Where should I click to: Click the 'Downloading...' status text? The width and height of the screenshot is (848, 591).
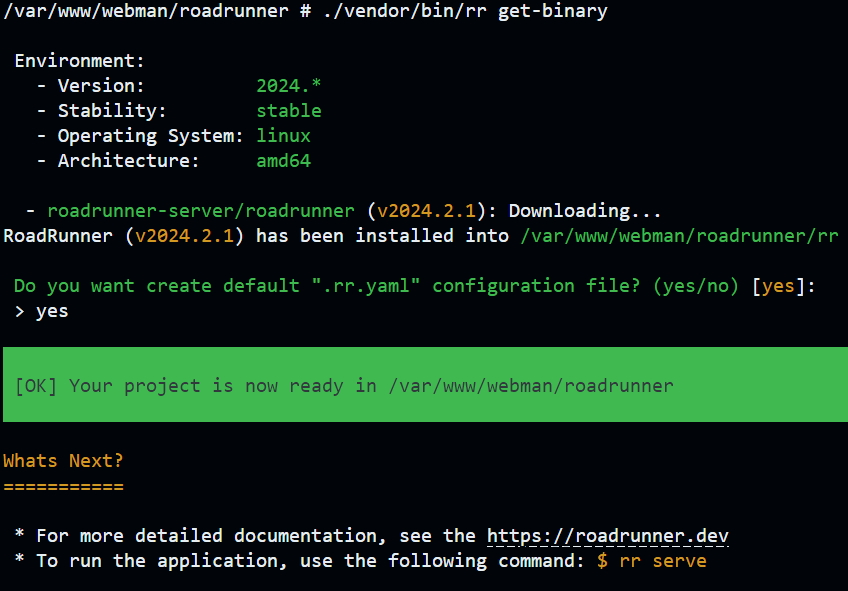(x=585, y=211)
